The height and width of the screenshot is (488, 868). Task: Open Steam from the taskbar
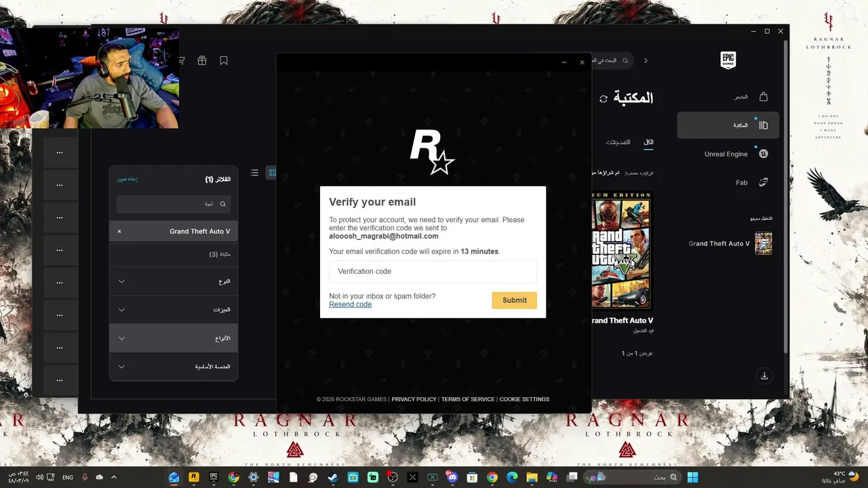pos(333,477)
